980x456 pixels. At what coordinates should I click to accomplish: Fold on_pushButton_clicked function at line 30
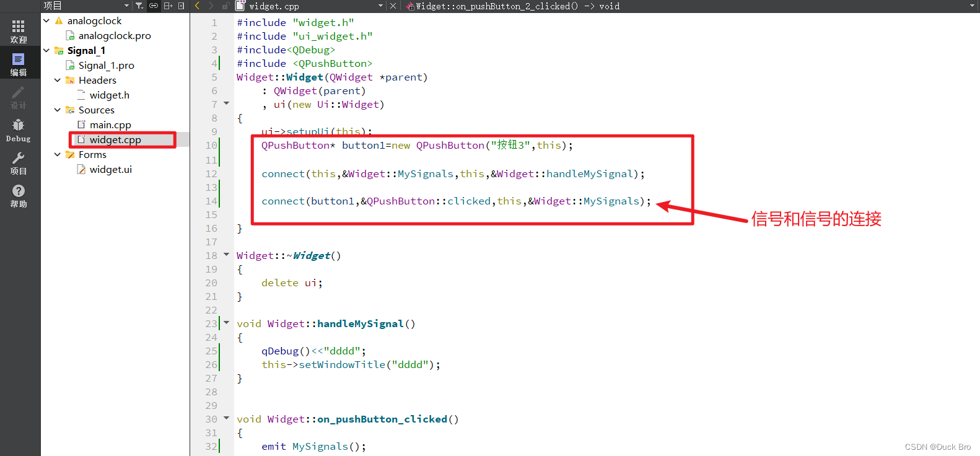point(226,418)
